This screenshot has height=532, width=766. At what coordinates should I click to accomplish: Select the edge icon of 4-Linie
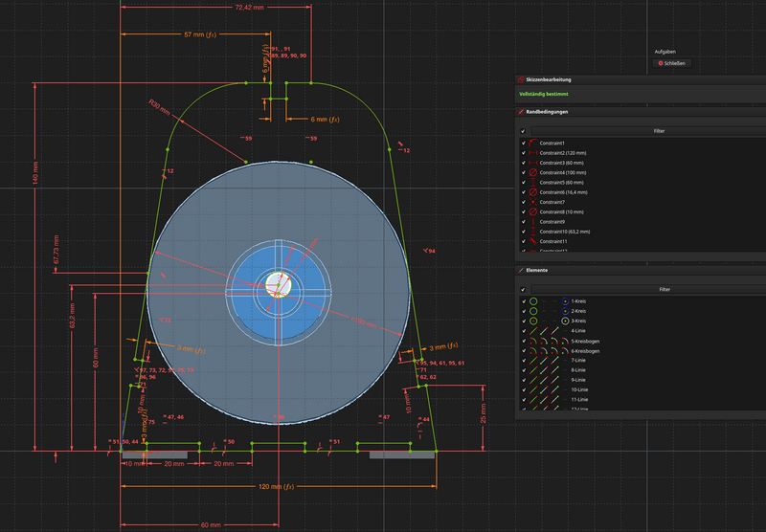pyautogui.click(x=533, y=331)
